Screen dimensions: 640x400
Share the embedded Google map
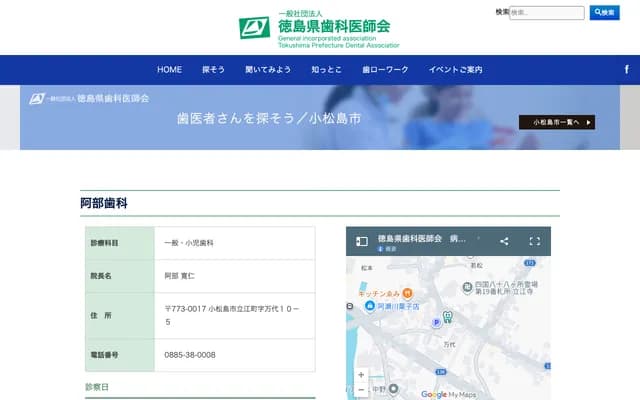(504, 241)
